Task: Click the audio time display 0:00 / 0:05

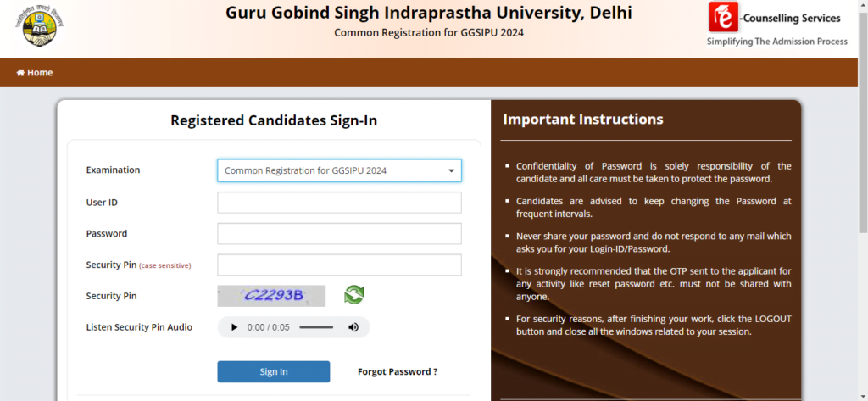Action: coord(269,327)
